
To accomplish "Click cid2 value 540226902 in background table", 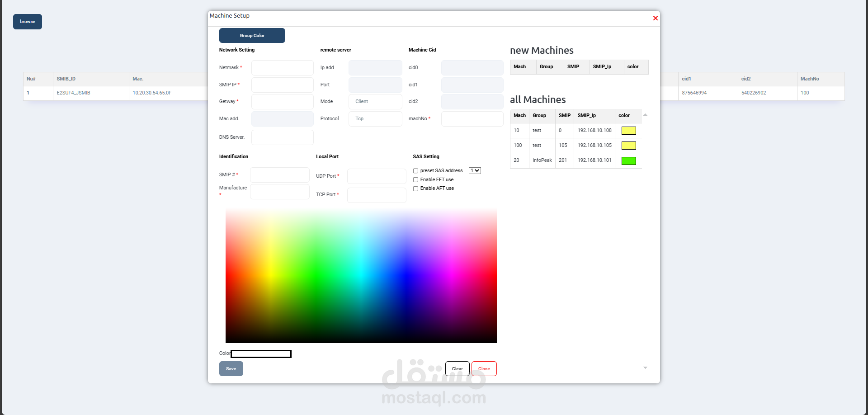I will pyautogui.click(x=754, y=93).
